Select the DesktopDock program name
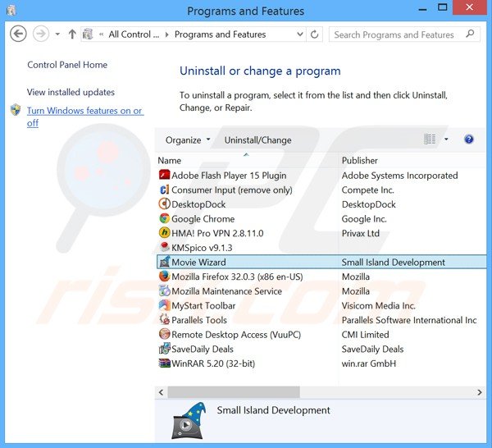 198,204
